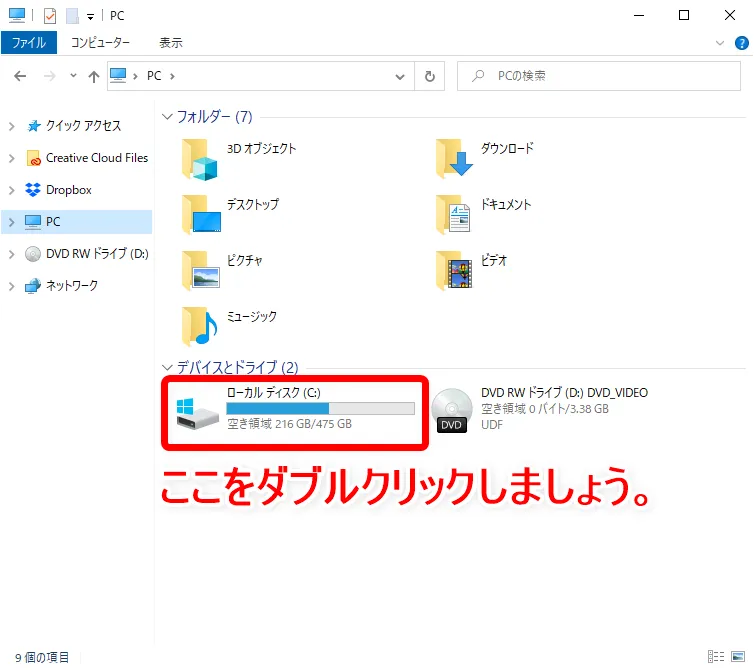The width and height of the screenshot is (754, 670).
Task: Select the ドキュメント folder icon
Action: click(x=453, y=215)
